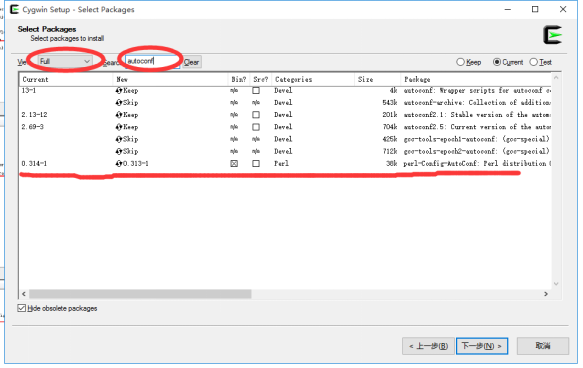The height and width of the screenshot is (368, 583).
Task: Cycle action icon for autoconf Keep row
Action: tap(119, 90)
